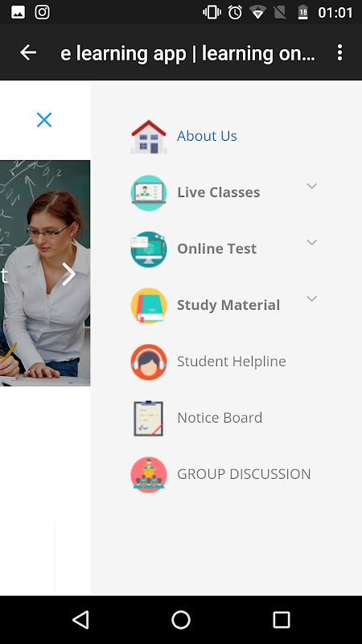Close the side menu with blue X
This screenshot has height=644, width=362.
coord(44,120)
